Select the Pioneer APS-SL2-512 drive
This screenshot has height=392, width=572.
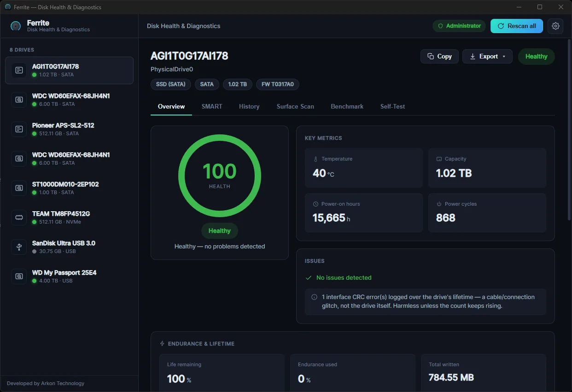point(69,129)
